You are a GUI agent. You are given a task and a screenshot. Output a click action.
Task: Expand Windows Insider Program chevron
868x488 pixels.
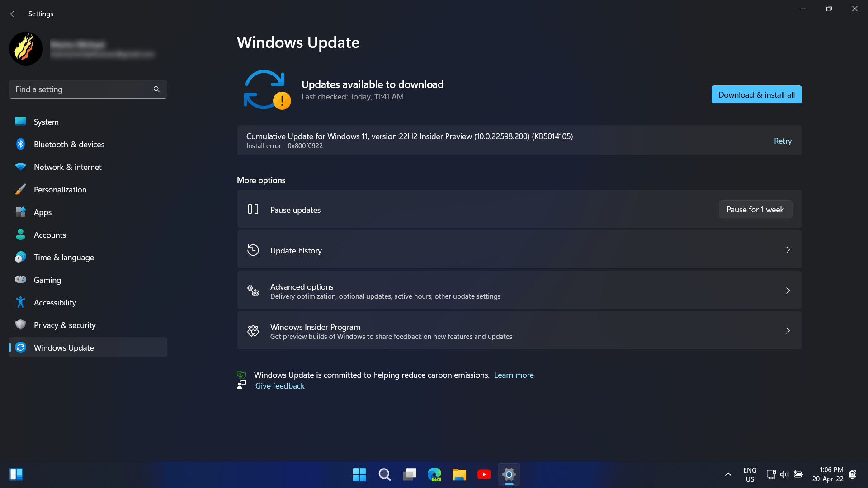tap(788, 331)
